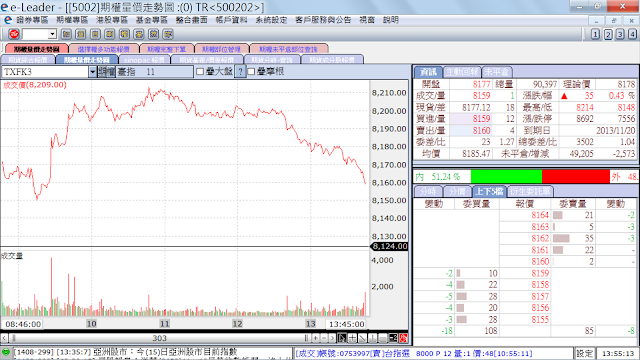Open the 說明 menu
Screen dimensions: 640x360
(x=391, y=20)
